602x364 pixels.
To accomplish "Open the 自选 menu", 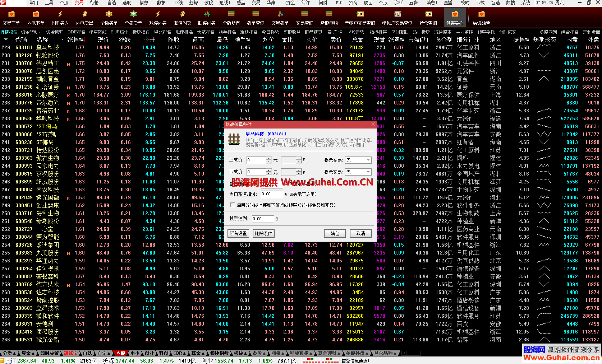I will click(x=112, y=3).
